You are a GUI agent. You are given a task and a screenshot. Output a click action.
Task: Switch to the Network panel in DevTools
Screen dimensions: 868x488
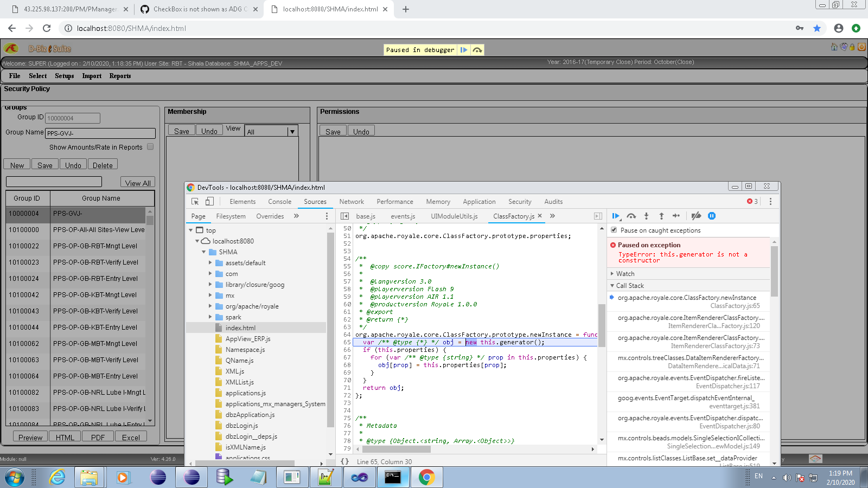pos(351,201)
